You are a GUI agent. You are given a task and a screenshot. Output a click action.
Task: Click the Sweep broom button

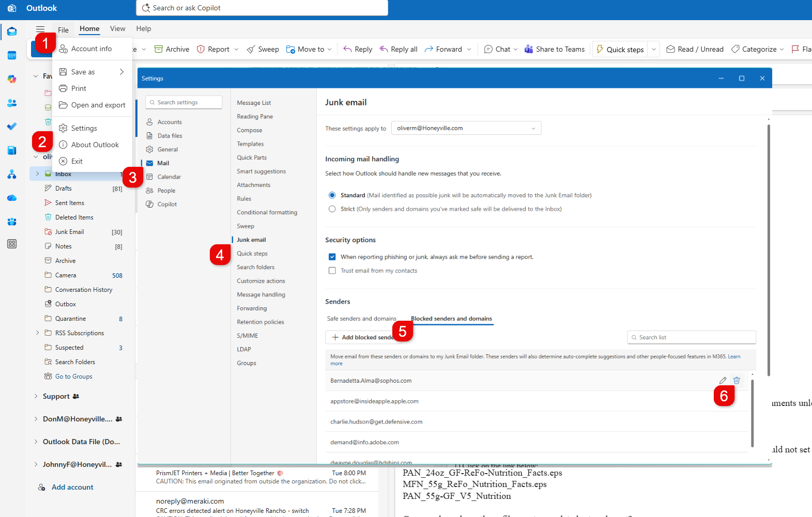[x=263, y=49]
